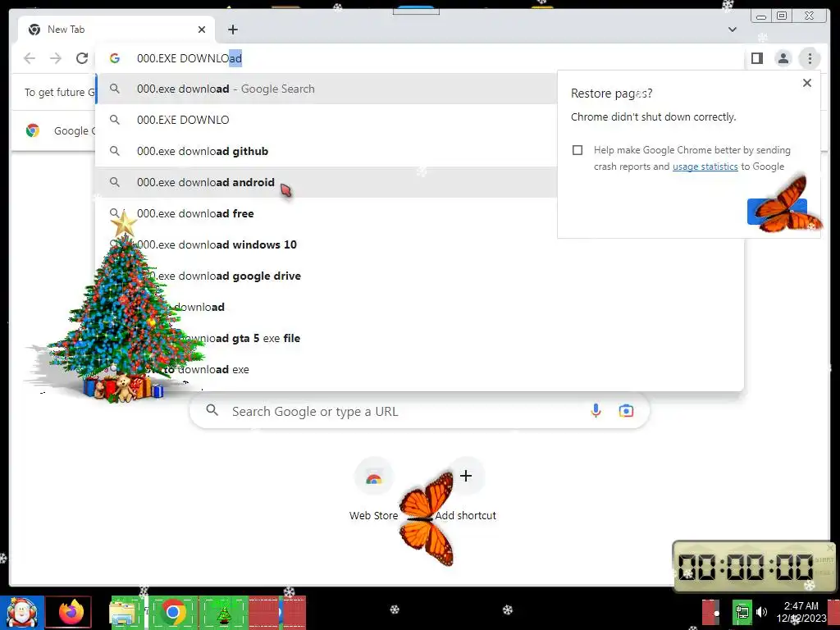Choose '000.exe download free' suggestion
Screen dimensions: 840x630
pos(326,213)
